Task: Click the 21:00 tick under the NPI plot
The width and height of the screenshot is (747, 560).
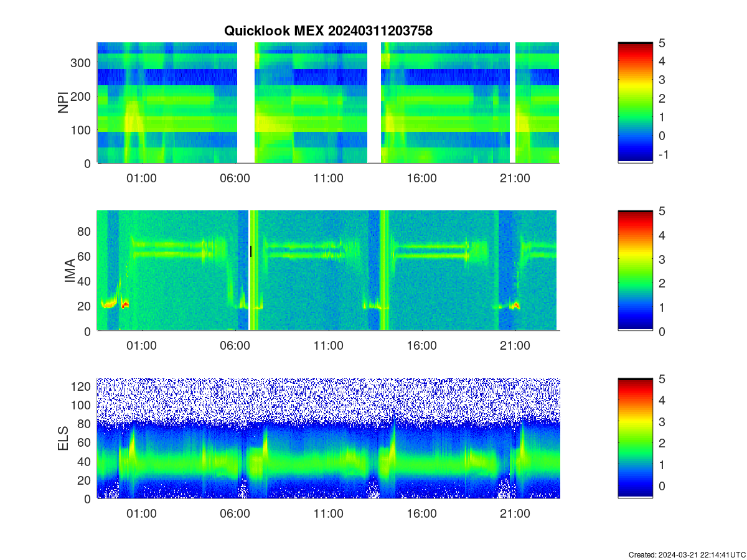Action: click(515, 178)
